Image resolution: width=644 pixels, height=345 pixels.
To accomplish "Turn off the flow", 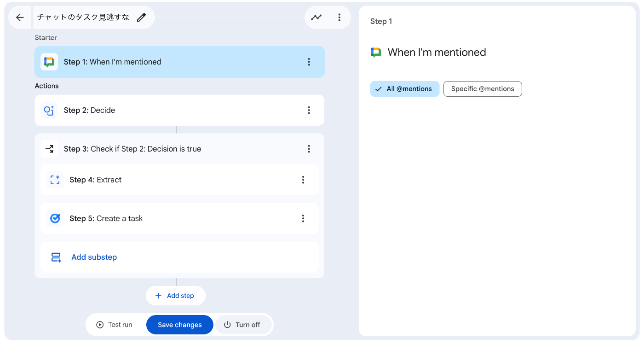I will [x=242, y=325].
